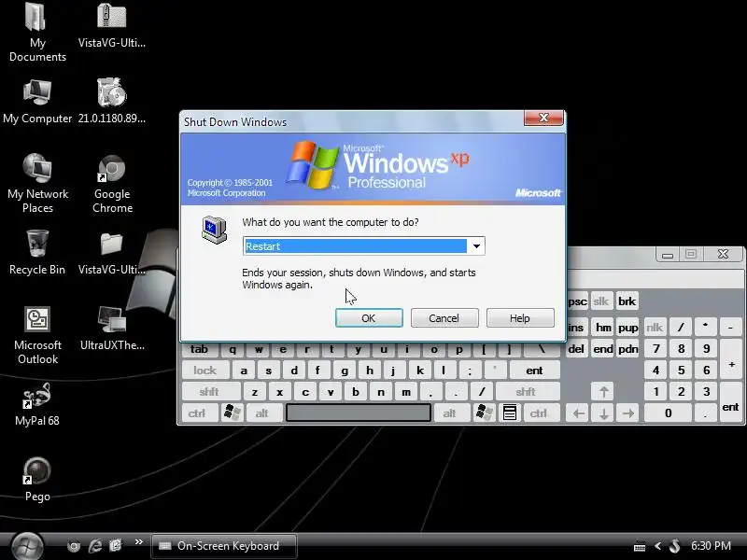Expand the shutdown action dropdown arrow
Viewport: 747px width, 560px height.
(x=476, y=246)
